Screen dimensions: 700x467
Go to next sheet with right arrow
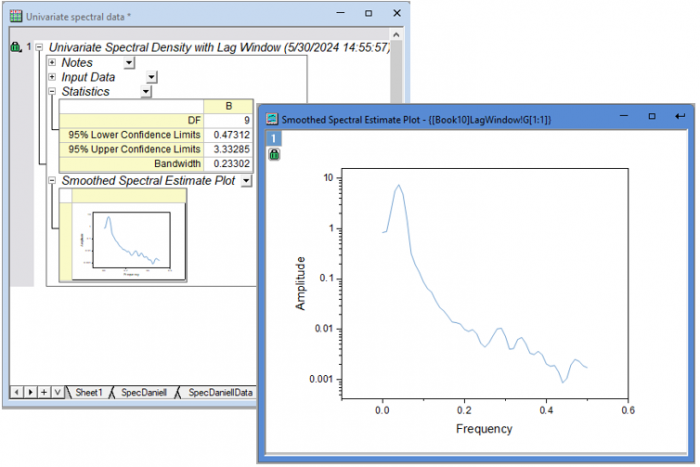[x=30, y=392]
